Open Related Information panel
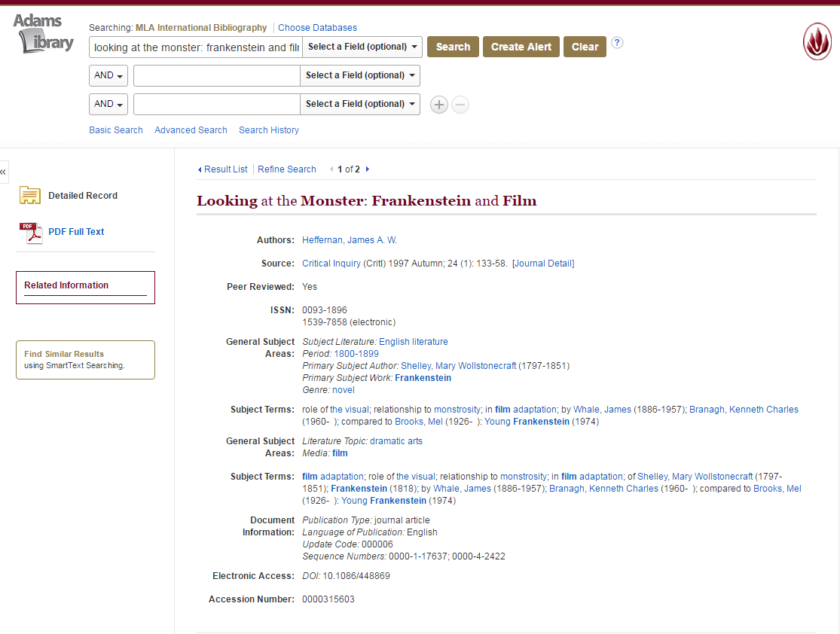Screen dimensions: 840x634 click(85, 288)
